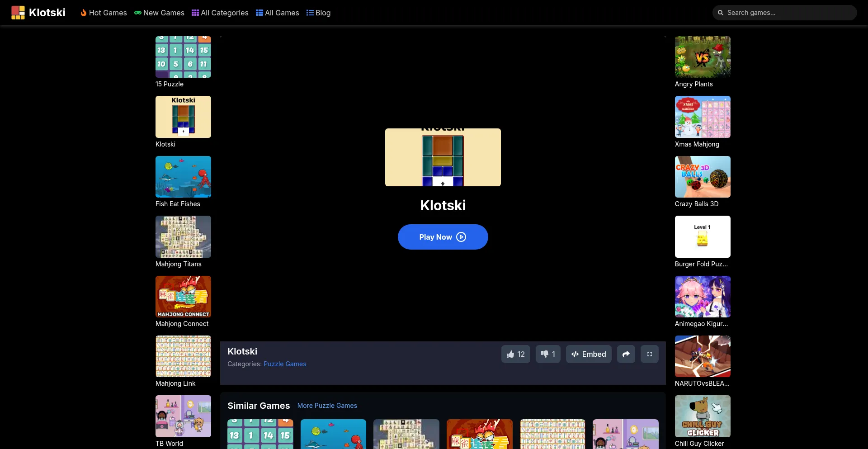Open Klotski thumbnail in left sidebar
The height and width of the screenshot is (449, 868).
(183, 117)
